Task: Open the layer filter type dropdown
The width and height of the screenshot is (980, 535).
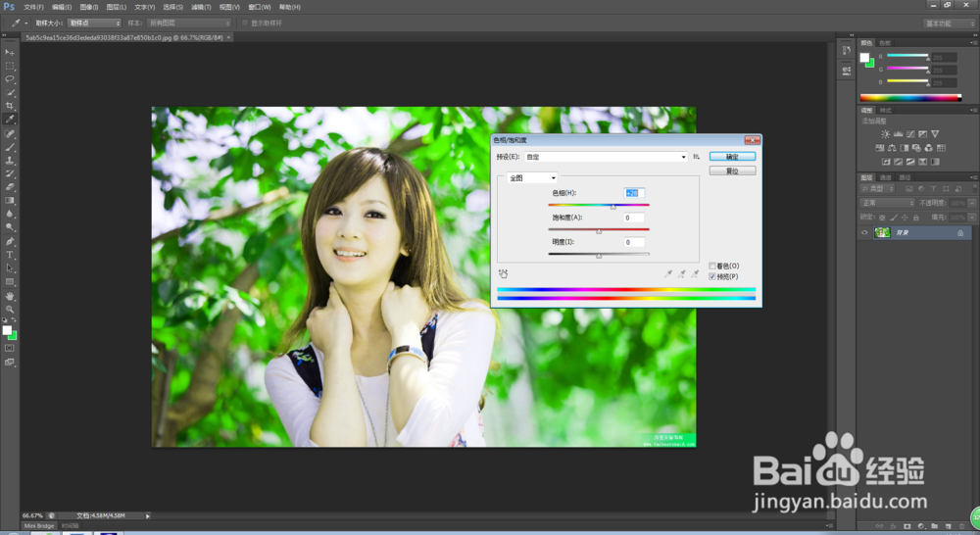Action: pyautogui.click(x=877, y=188)
